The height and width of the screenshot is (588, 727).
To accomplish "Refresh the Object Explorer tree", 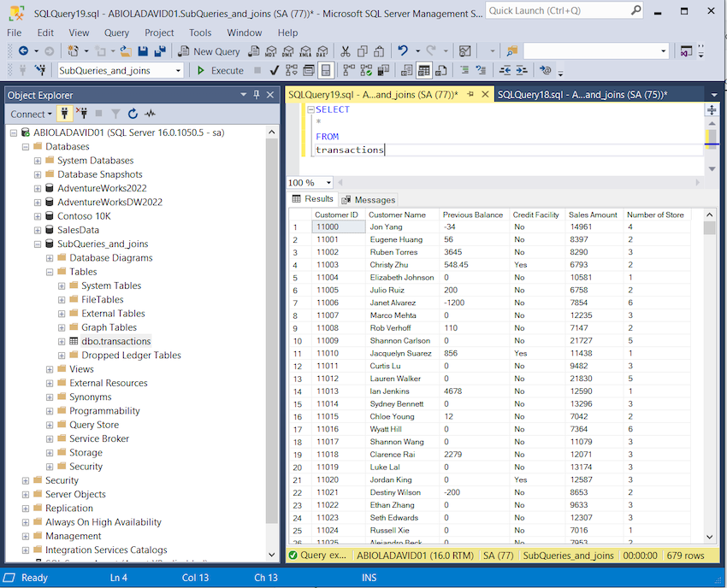I will [133, 114].
